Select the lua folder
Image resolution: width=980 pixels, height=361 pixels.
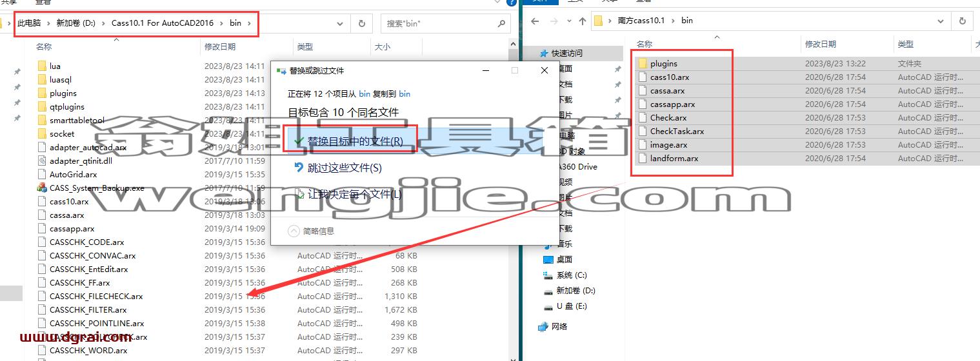point(55,66)
